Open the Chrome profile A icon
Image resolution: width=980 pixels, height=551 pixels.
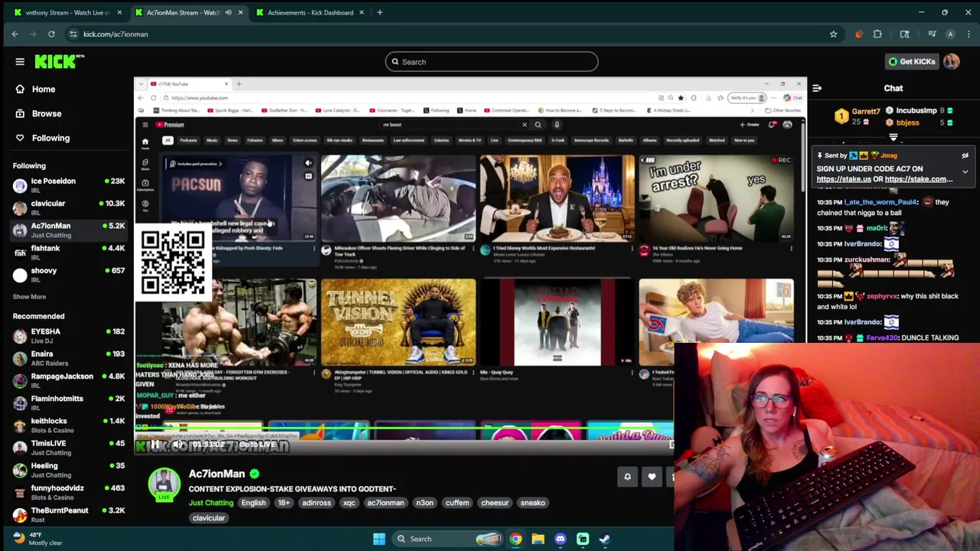coord(950,34)
